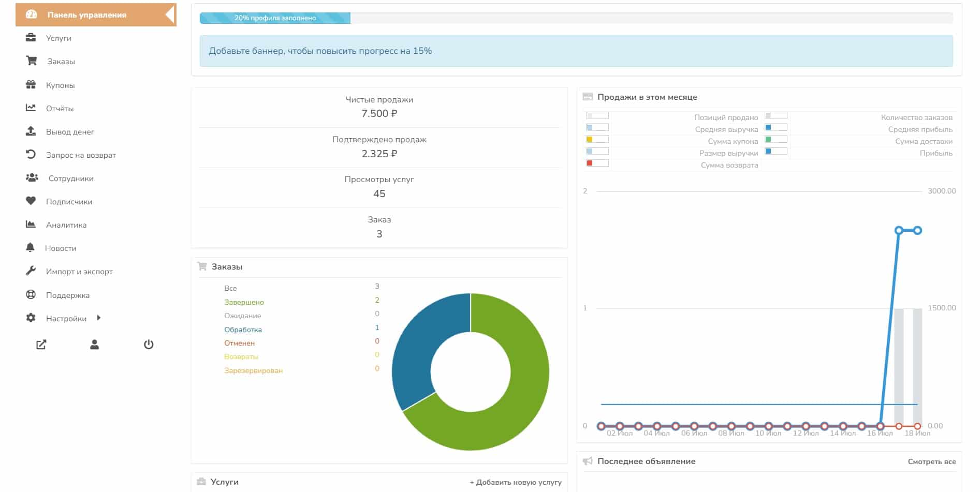Click the shopping cart icon for Заказы
This screenshot has height=492, width=980.
point(32,61)
